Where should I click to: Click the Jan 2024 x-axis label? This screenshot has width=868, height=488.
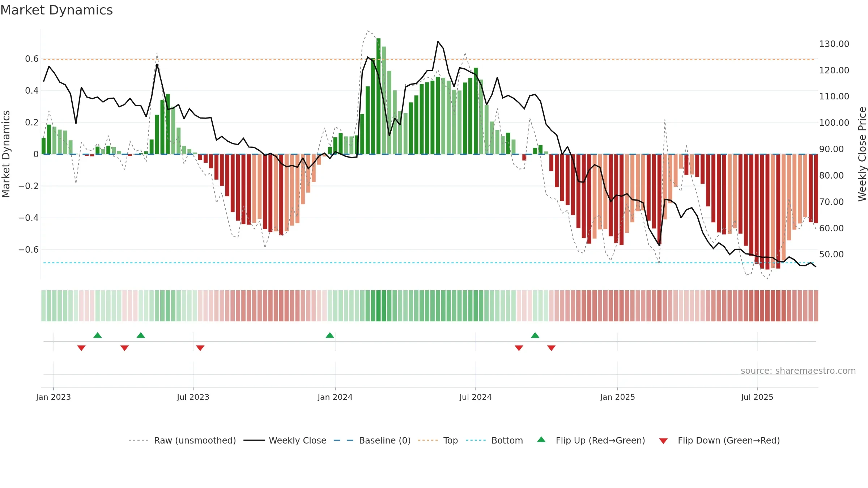coord(335,397)
